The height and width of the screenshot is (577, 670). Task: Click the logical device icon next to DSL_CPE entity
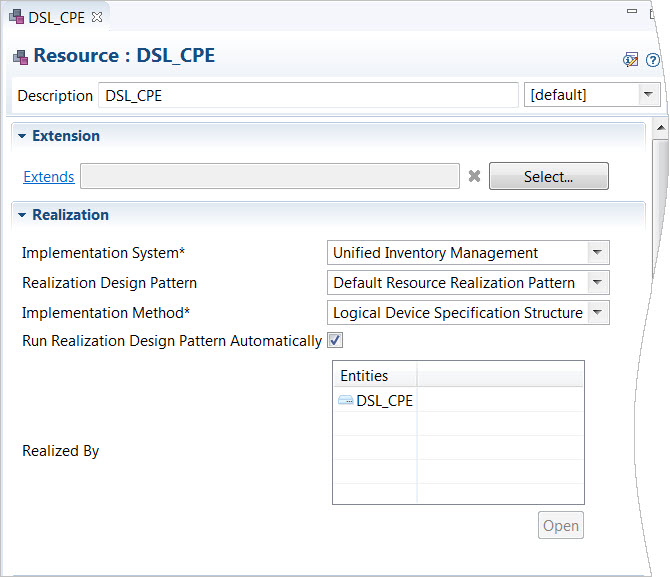[345, 400]
